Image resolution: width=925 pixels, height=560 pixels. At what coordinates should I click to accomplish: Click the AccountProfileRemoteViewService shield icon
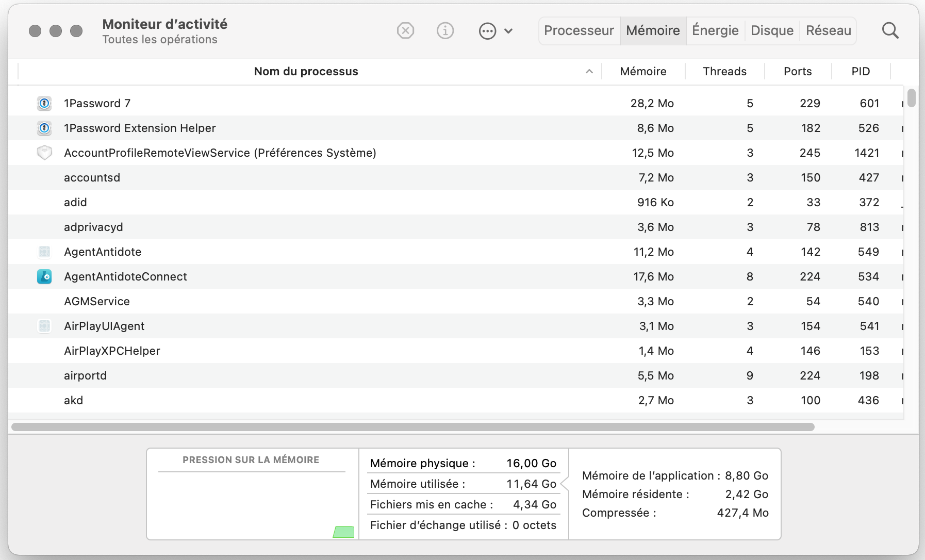pyautogui.click(x=45, y=153)
